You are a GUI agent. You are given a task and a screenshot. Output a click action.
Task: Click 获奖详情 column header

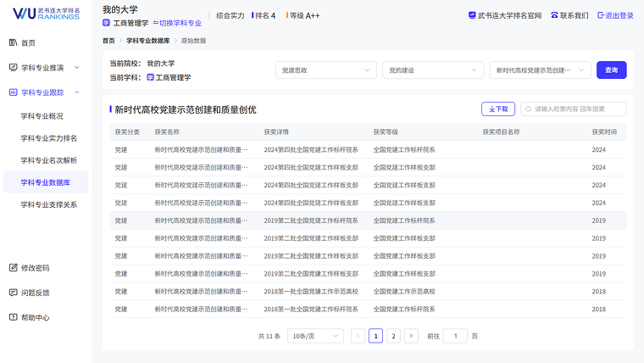tap(276, 132)
